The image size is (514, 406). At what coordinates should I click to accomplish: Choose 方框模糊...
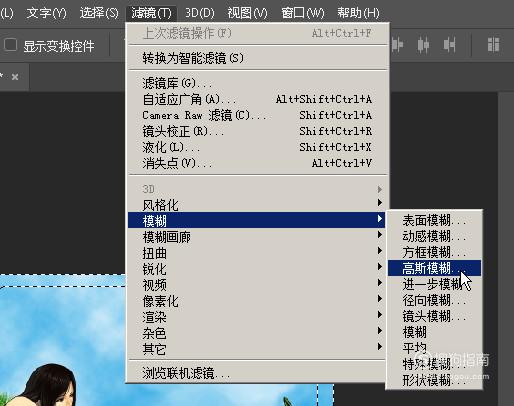434,252
